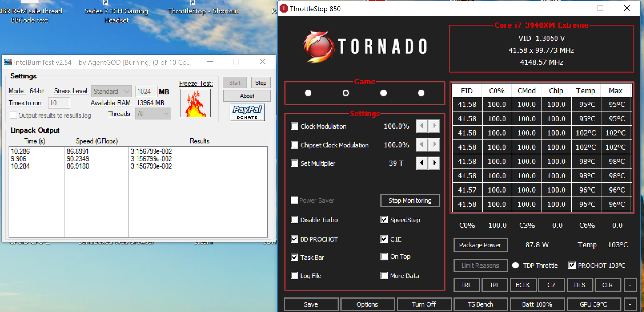Open the Stress Level dropdown

(x=112, y=91)
